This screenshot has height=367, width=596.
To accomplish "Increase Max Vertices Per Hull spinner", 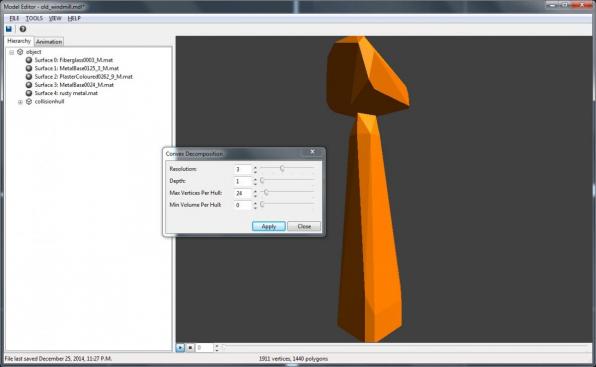I will (x=255, y=191).
